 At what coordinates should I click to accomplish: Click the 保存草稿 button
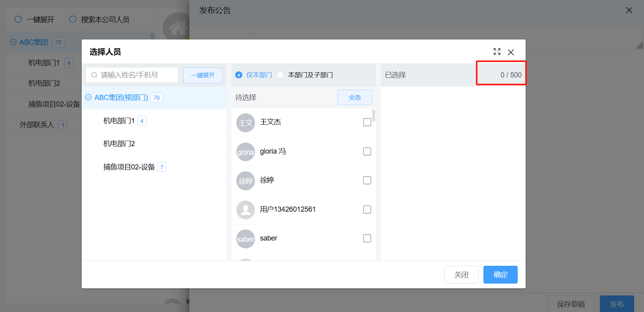[x=571, y=304]
